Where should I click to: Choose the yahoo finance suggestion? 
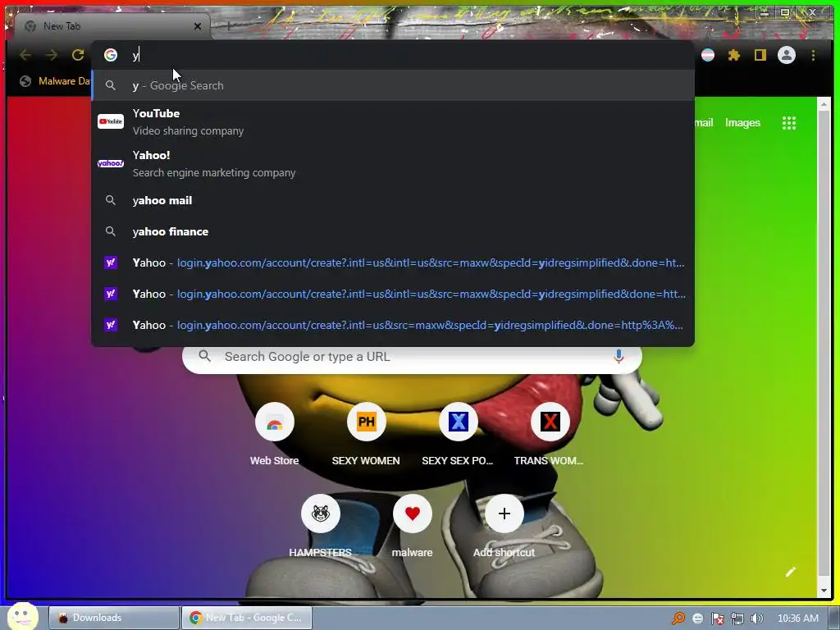[393, 231]
